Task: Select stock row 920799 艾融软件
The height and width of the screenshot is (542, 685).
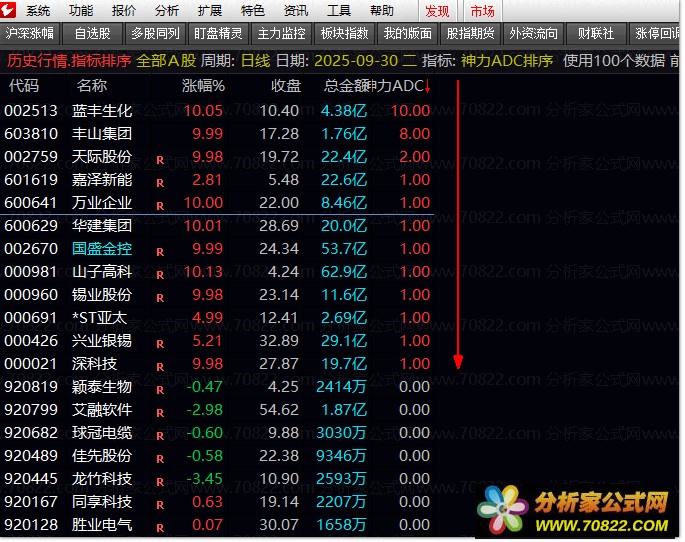Action: point(217,410)
